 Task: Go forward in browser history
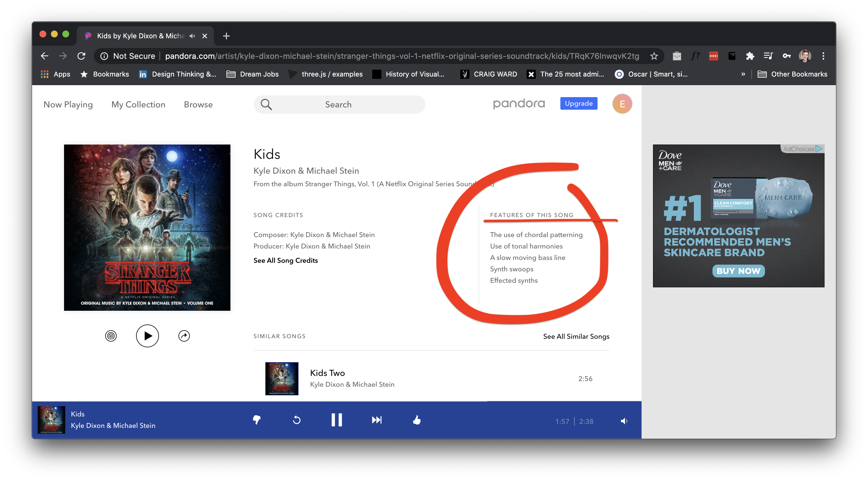63,56
